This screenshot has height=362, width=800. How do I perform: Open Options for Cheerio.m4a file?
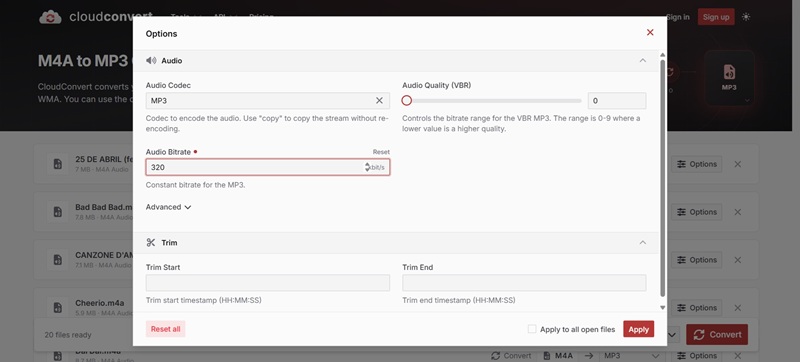click(696, 308)
